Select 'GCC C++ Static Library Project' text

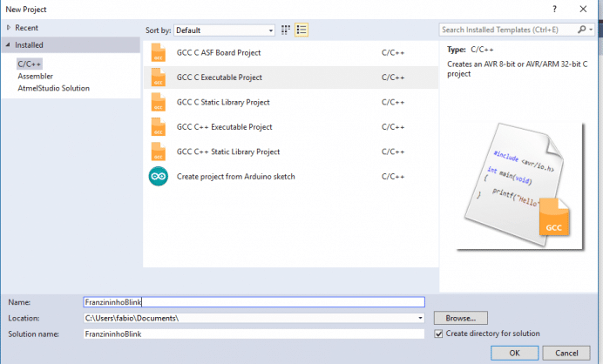(228, 152)
